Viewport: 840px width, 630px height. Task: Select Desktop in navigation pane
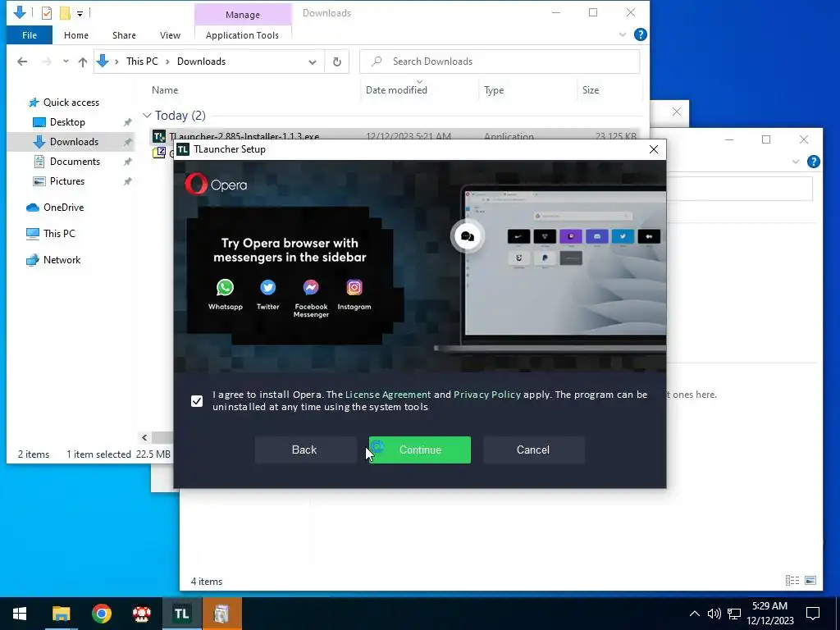click(x=67, y=122)
